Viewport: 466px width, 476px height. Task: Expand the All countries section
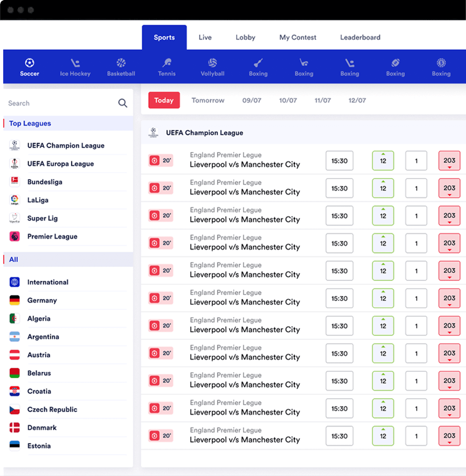click(x=13, y=260)
